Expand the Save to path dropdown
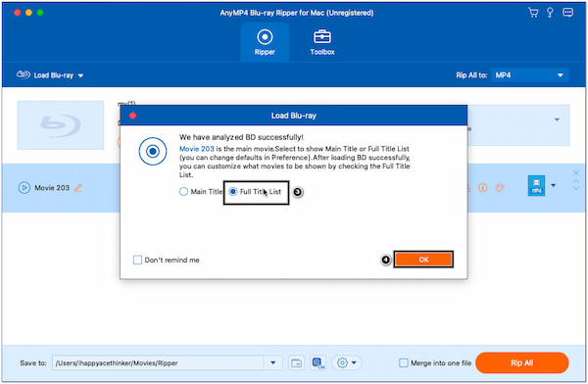Image resolution: width=588 pixels, height=384 pixels. tap(273, 362)
